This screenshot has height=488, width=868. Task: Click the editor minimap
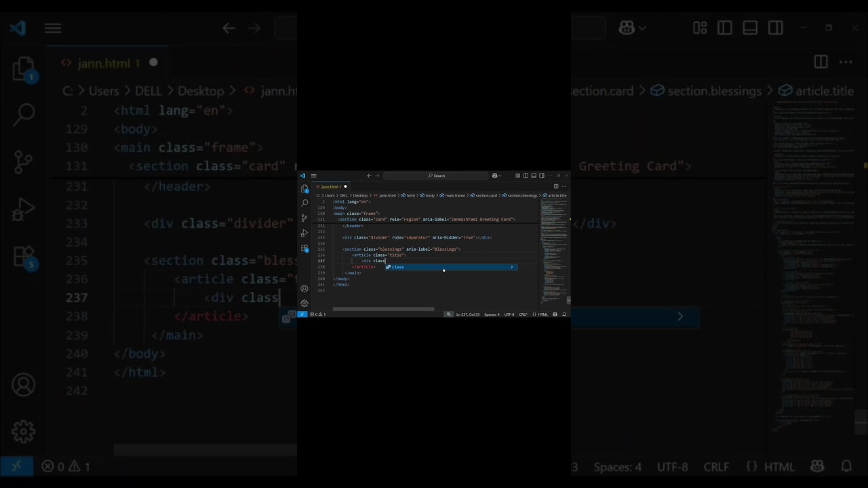(552, 251)
